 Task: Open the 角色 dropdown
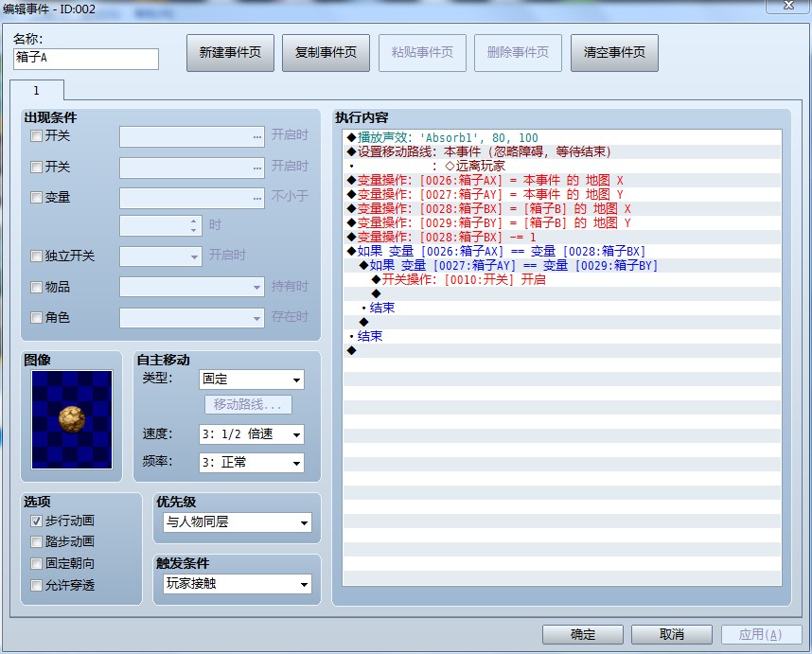[x=192, y=318]
